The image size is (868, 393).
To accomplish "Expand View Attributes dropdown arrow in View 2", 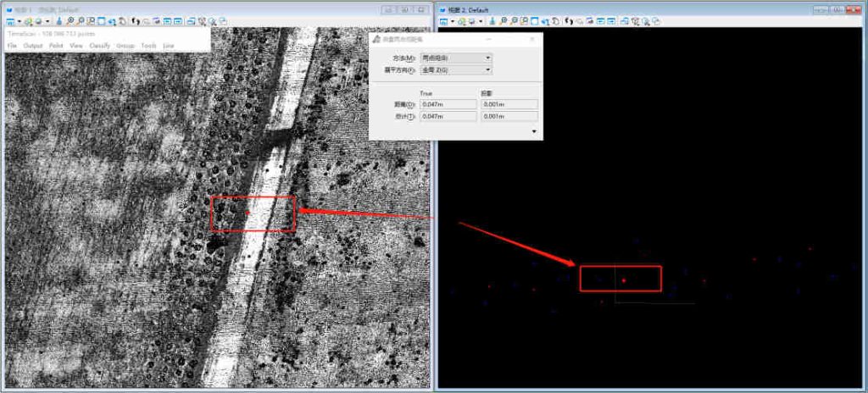I will click(453, 21).
